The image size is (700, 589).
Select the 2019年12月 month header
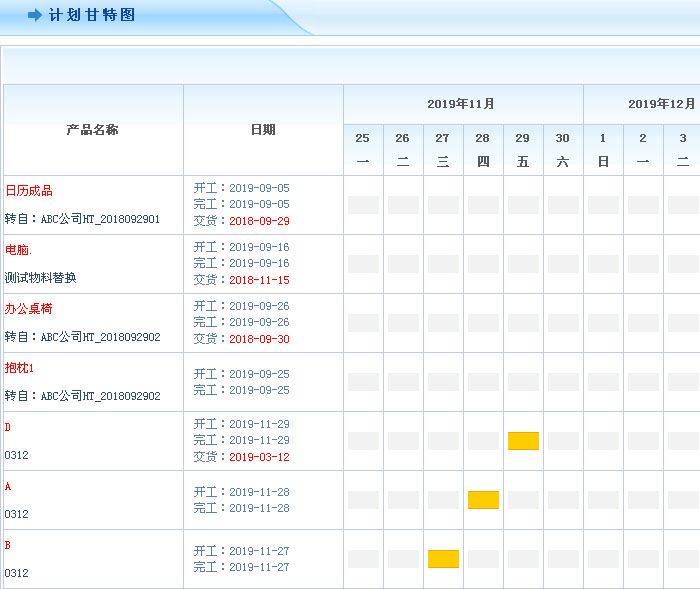pyautogui.click(x=660, y=104)
